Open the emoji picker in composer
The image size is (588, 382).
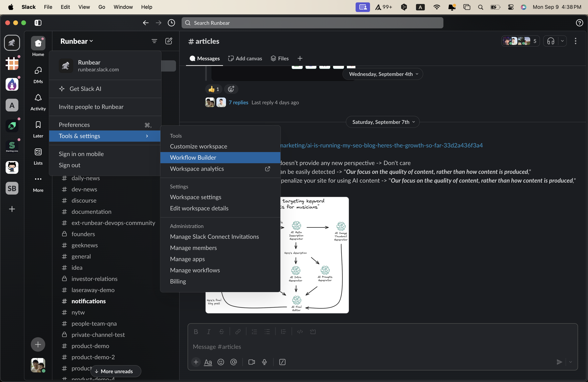pyautogui.click(x=221, y=362)
